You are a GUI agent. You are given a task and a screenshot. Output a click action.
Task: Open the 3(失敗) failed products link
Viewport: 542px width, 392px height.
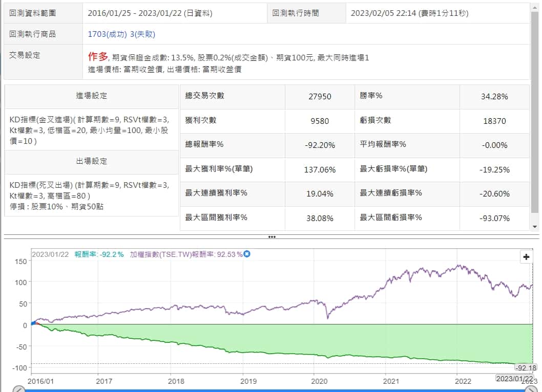[143, 34]
